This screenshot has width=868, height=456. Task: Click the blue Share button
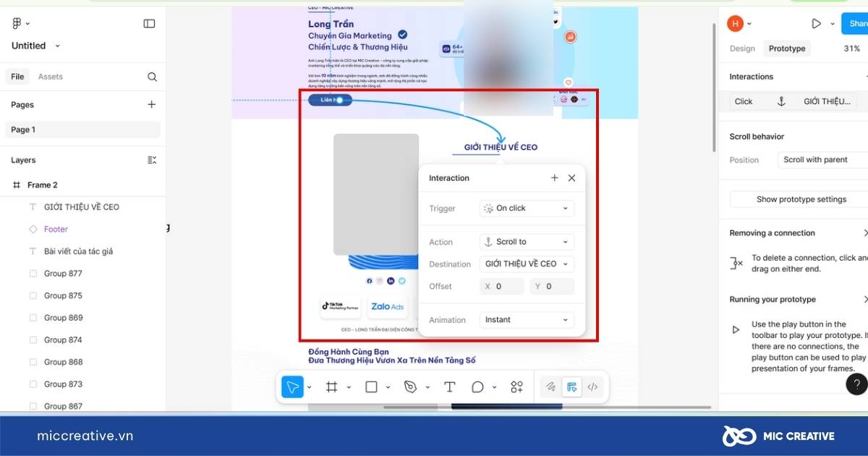tap(855, 24)
